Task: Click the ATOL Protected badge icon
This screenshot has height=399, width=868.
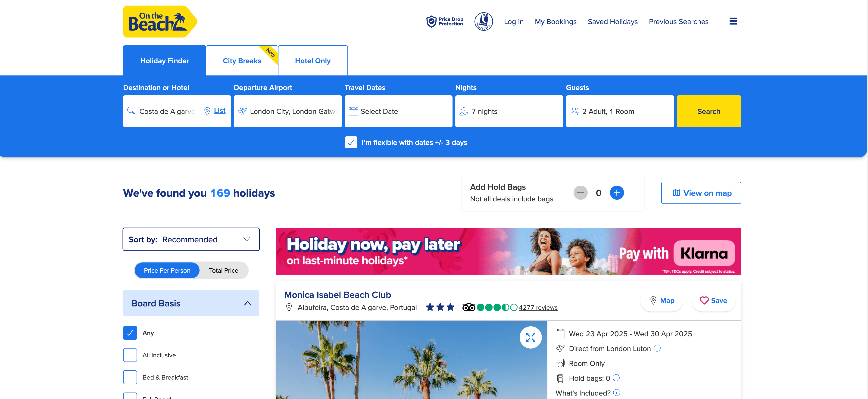Action: 483,22
